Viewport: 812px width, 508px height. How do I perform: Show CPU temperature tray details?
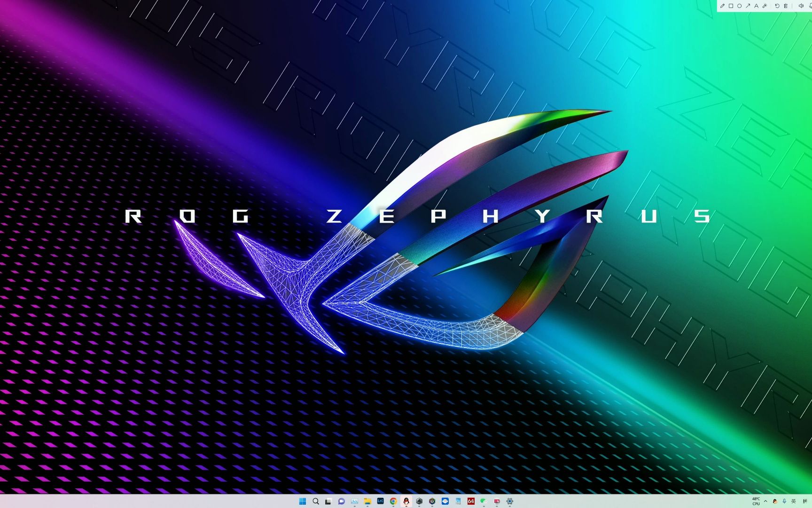coord(756,501)
